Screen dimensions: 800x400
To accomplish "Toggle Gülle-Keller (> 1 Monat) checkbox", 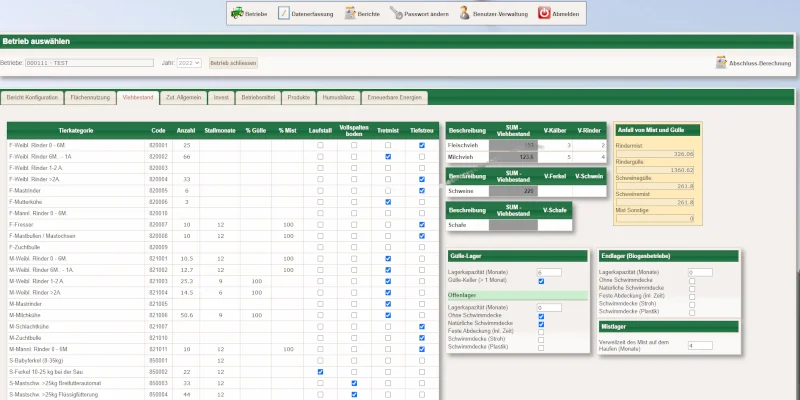I will click(x=541, y=281).
